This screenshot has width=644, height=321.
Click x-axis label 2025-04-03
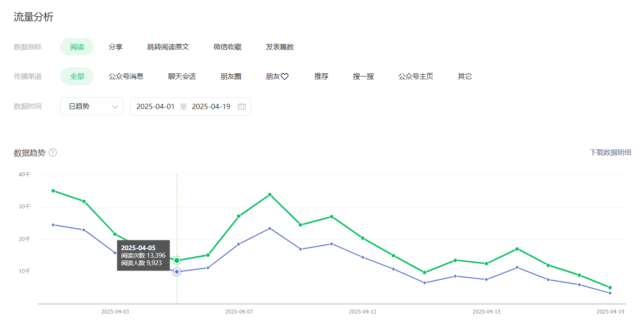click(x=115, y=311)
